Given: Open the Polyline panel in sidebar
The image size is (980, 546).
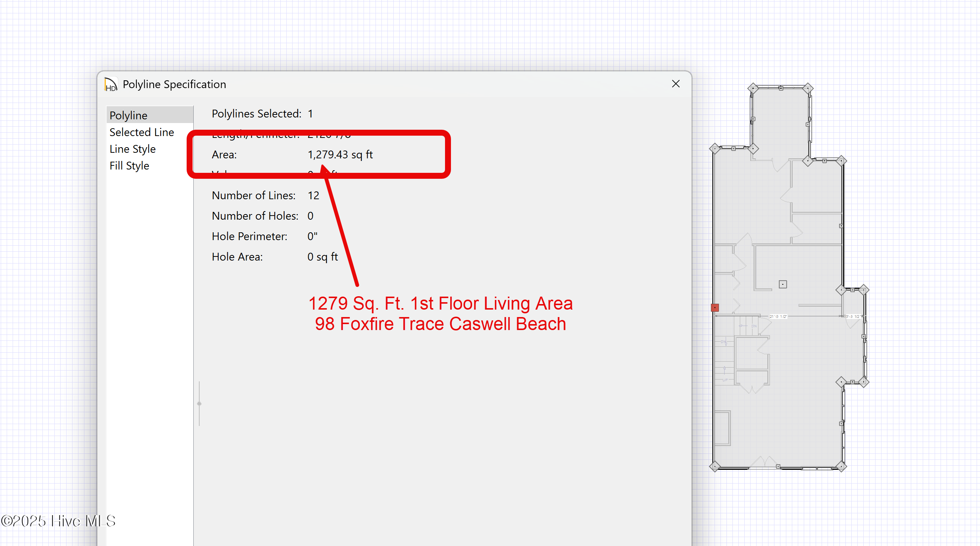Looking at the screenshot, I should point(129,115).
